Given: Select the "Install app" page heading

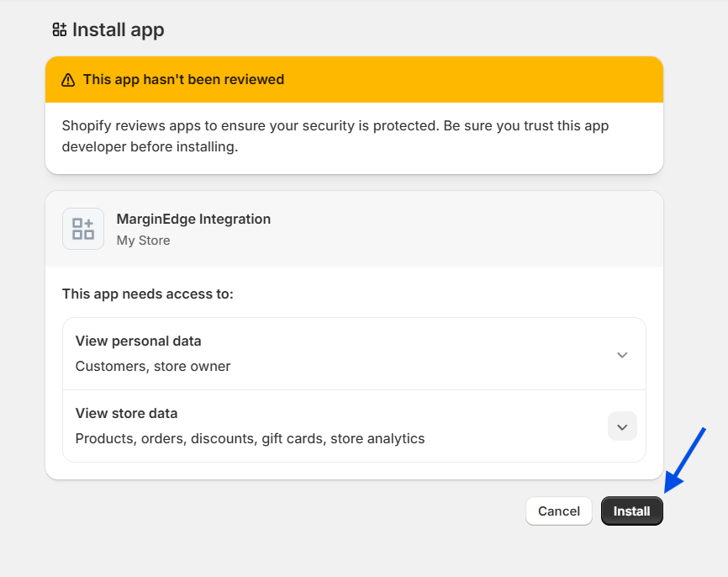Looking at the screenshot, I should click(x=119, y=30).
